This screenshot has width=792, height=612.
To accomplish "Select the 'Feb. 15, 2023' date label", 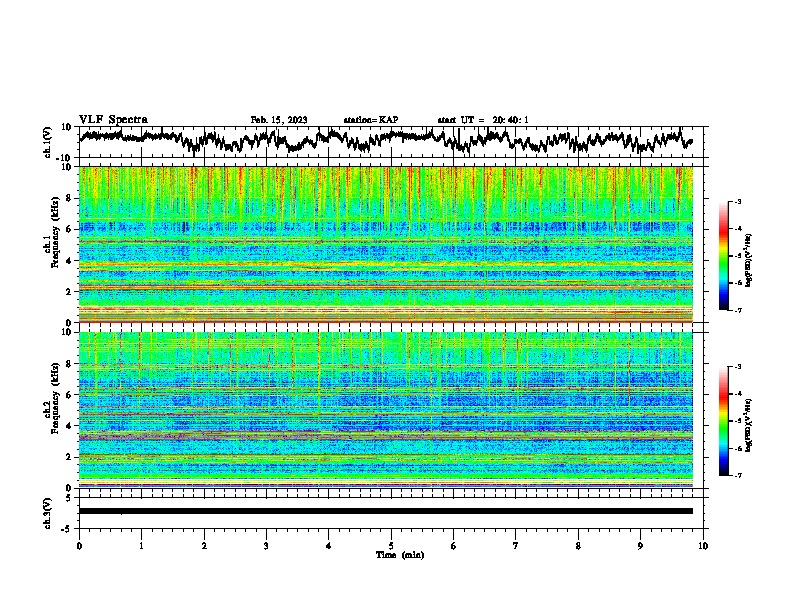I will pos(279,120).
